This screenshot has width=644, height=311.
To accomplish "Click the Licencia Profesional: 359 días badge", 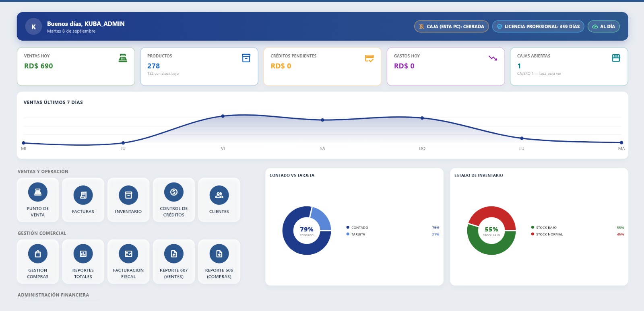I will click(x=538, y=27).
